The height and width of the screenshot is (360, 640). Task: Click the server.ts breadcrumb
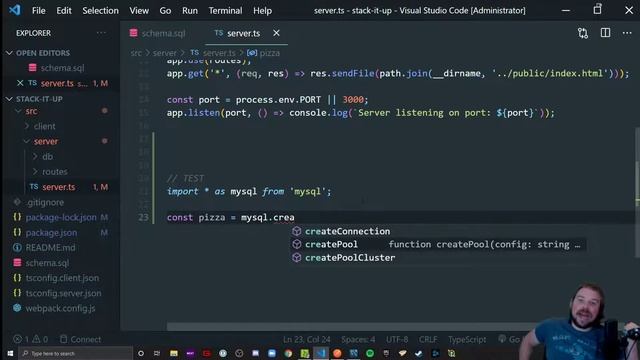219,53
